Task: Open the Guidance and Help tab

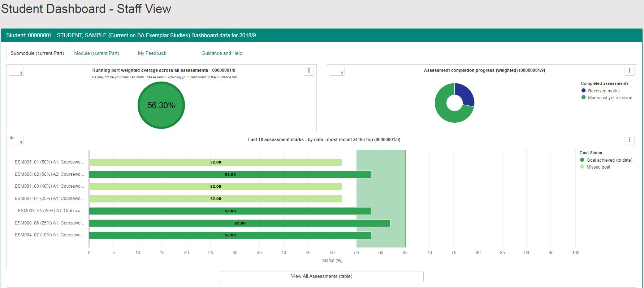Action: (x=222, y=53)
